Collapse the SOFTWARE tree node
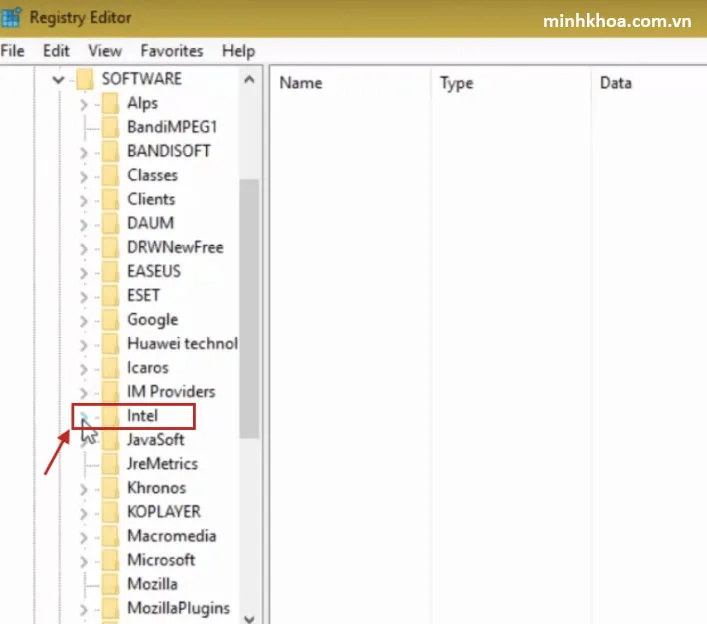Screen dimensions: 707x624 tap(60, 79)
